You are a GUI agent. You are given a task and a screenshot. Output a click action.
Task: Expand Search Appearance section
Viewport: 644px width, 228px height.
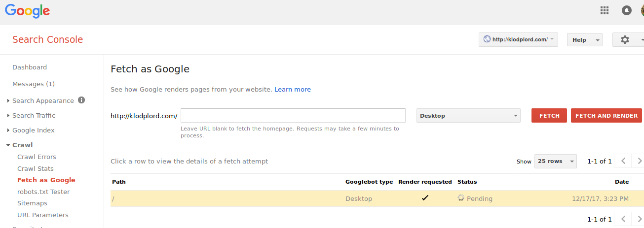coord(9,101)
